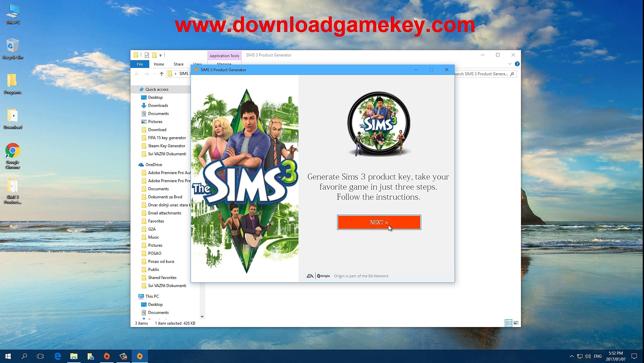
Task: Click the EA logo in generator footer
Action: click(310, 276)
